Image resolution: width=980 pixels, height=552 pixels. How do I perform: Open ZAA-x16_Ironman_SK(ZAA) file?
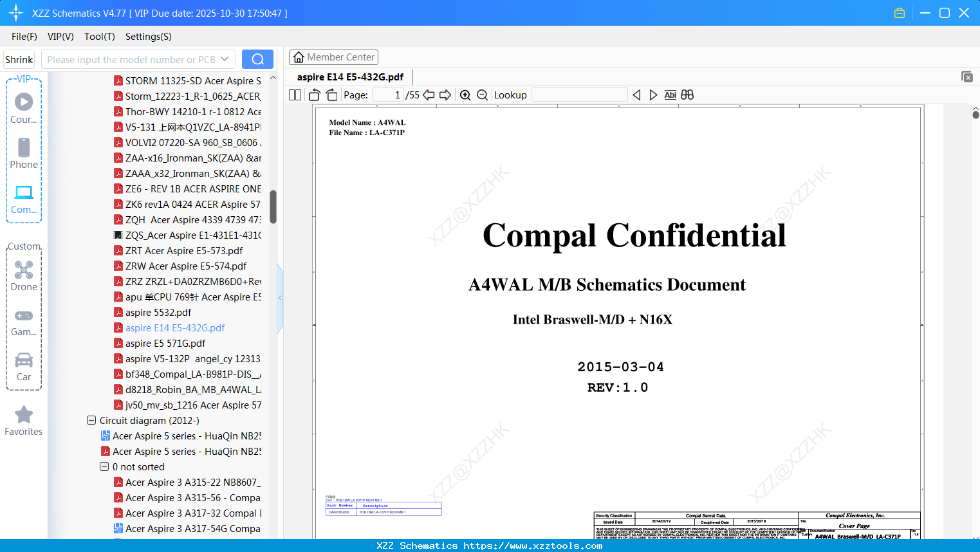(x=187, y=158)
